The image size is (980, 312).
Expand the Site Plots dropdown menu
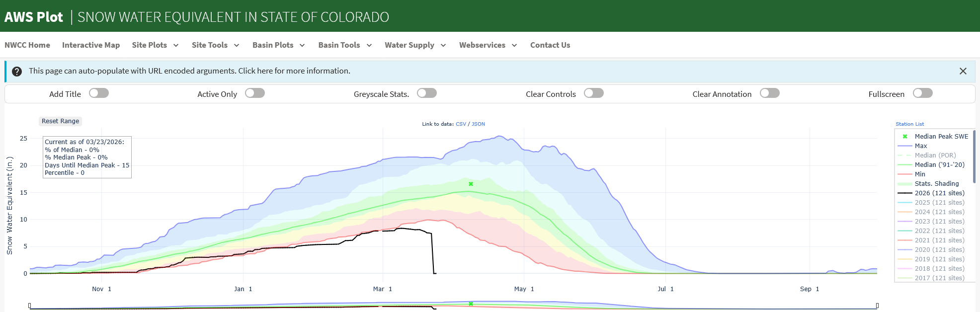point(155,45)
